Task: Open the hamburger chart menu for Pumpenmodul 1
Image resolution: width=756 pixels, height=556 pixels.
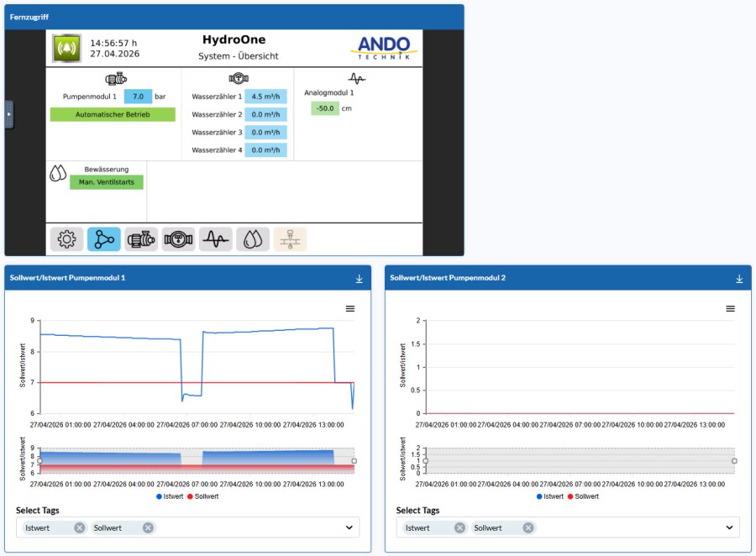Action: pos(350,309)
